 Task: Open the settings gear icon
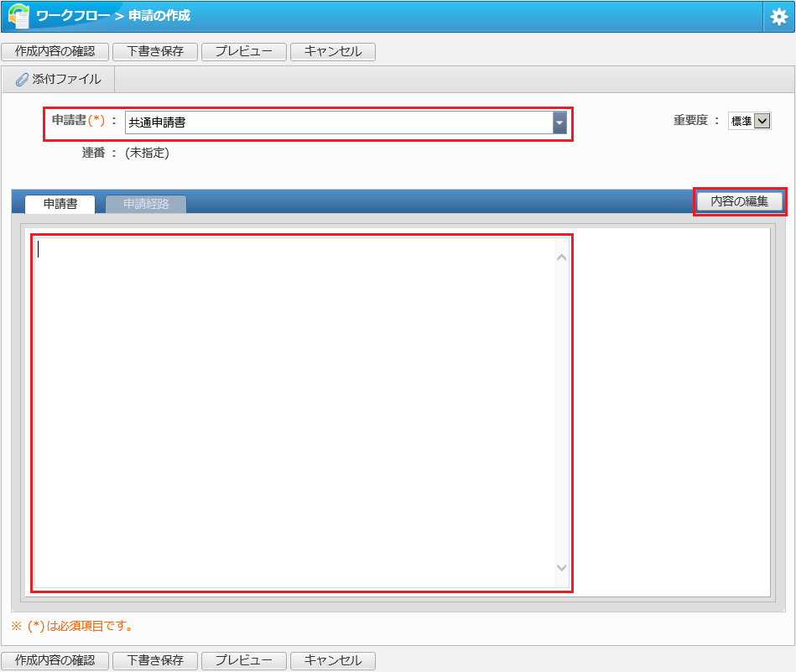pos(778,18)
